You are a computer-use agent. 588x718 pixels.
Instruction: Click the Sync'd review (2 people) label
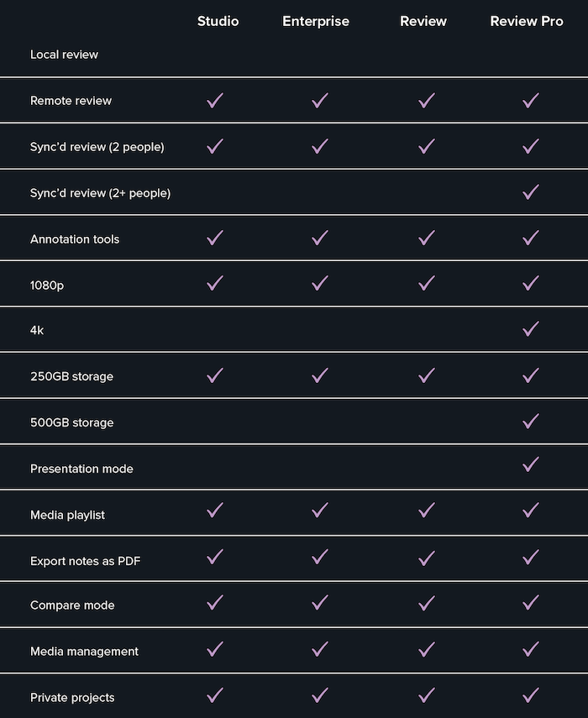coord(97,147)
